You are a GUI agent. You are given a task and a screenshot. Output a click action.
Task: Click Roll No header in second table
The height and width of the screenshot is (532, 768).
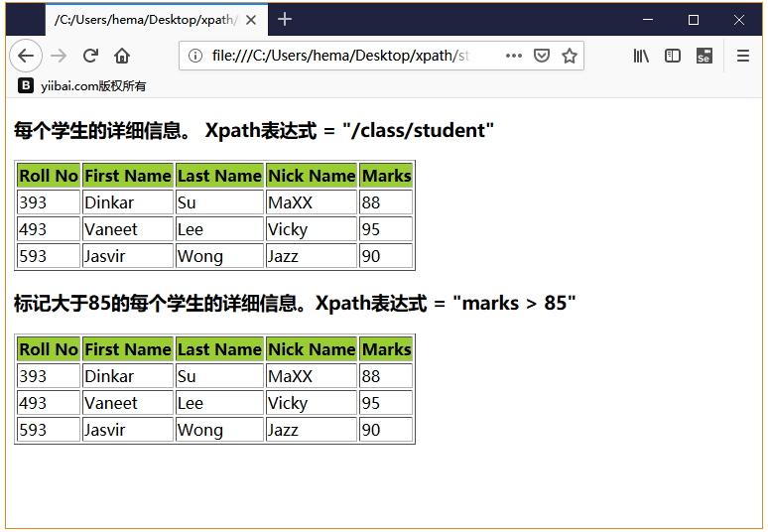click(49, 349)
